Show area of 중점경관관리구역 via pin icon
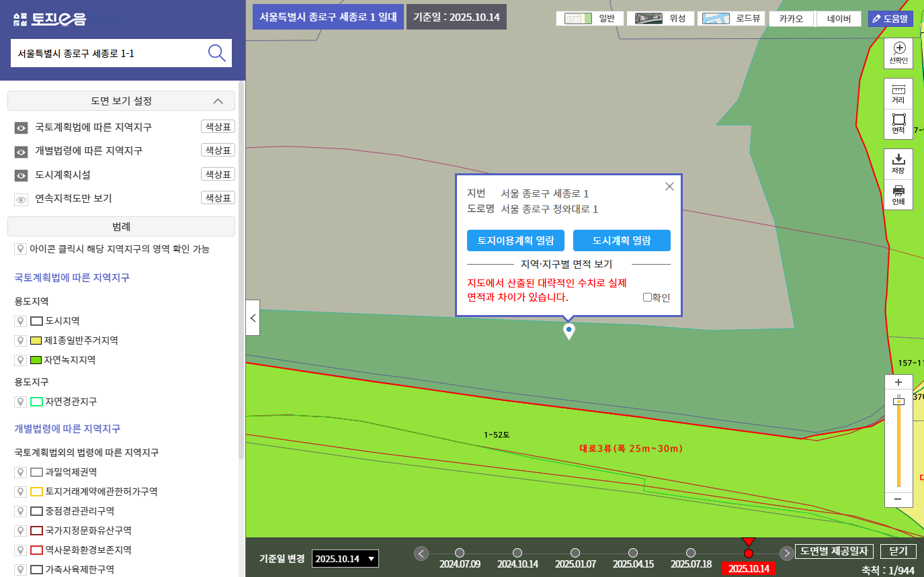Viewport: 924px width, 577px height. click(21, 511)
